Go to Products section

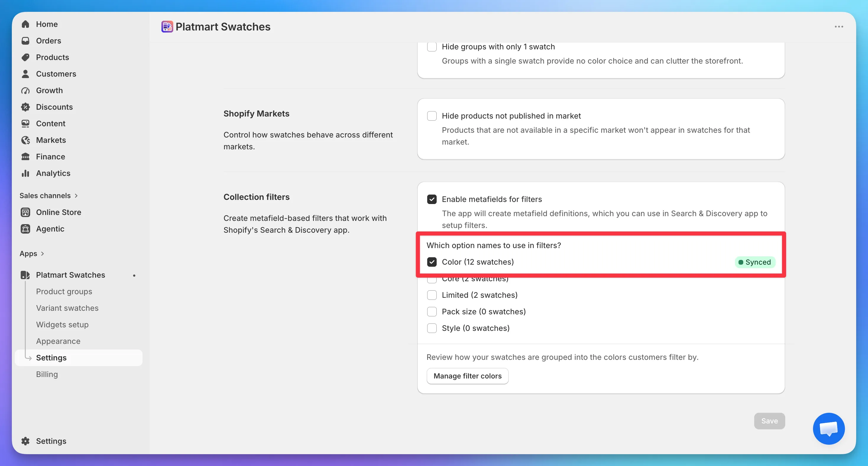pos(53,57)
